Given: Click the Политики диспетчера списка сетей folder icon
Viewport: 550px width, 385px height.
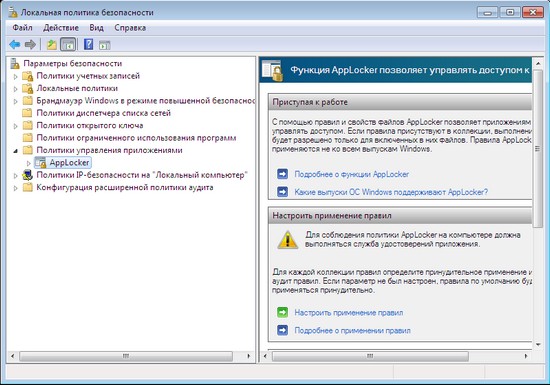Looking at the screenshot, I should click(x=27, y=113).
